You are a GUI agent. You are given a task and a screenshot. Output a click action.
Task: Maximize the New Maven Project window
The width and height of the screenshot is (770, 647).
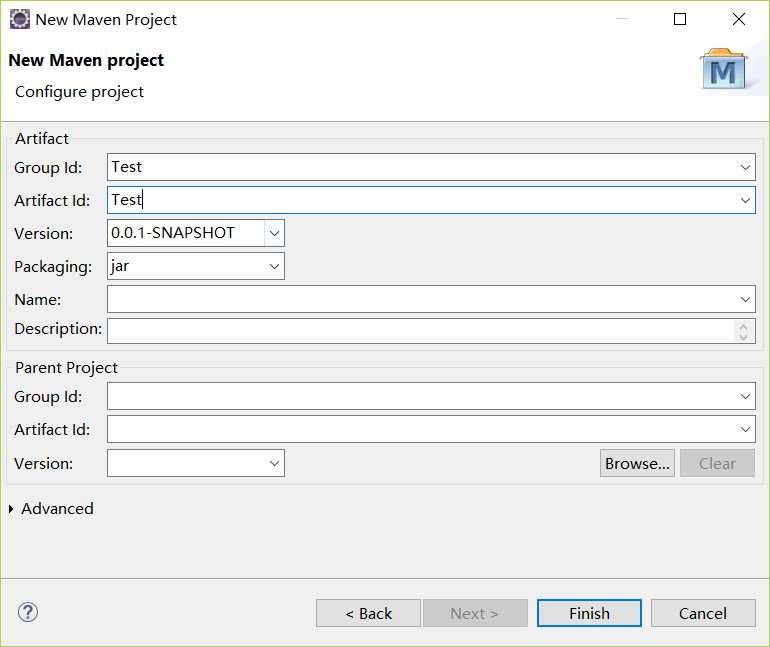pyautogui.click(x=680, y=19)
